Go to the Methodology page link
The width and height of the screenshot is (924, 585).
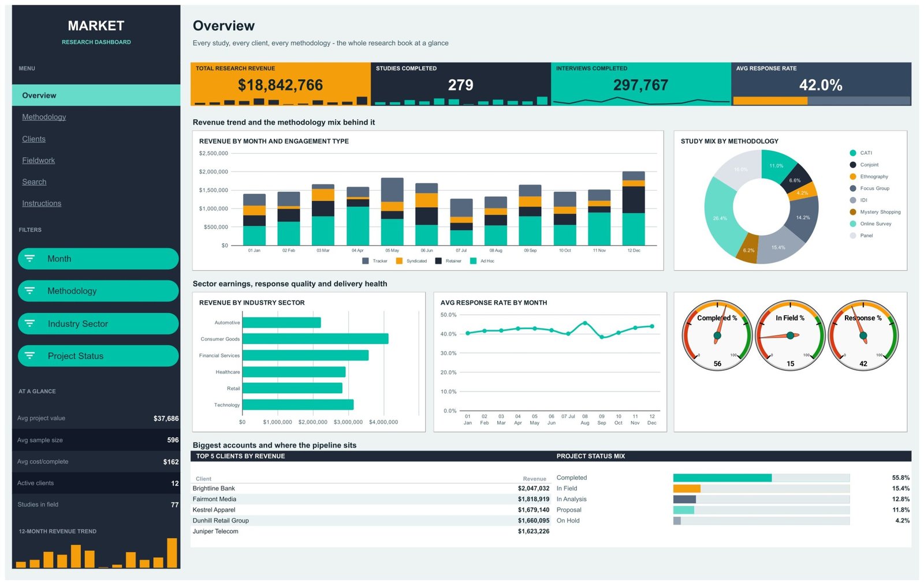(44, 117)
